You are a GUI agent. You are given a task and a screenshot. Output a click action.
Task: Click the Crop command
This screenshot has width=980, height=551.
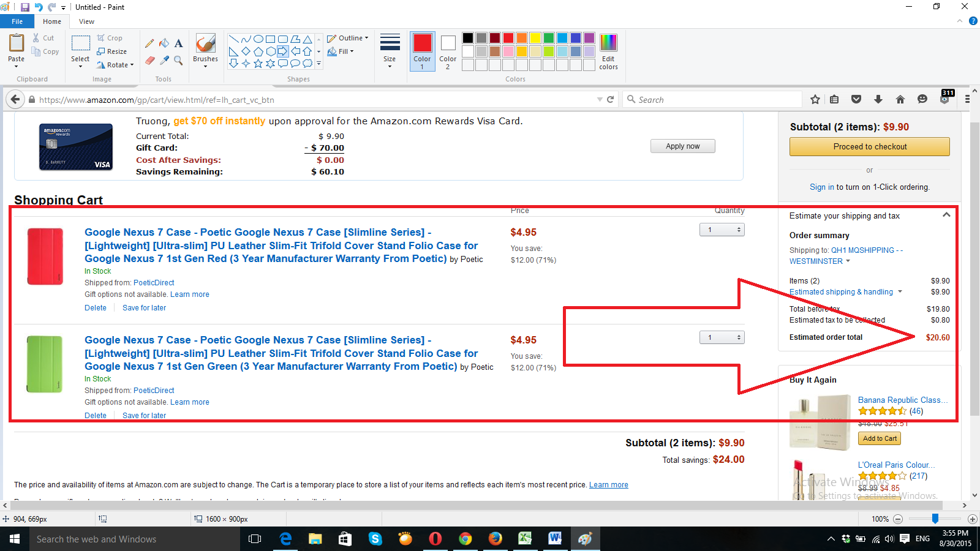pos(110,38)
